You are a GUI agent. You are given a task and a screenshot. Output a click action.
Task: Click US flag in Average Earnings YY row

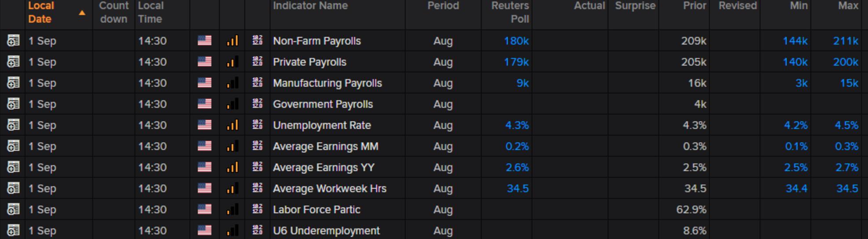click(204, 167)
